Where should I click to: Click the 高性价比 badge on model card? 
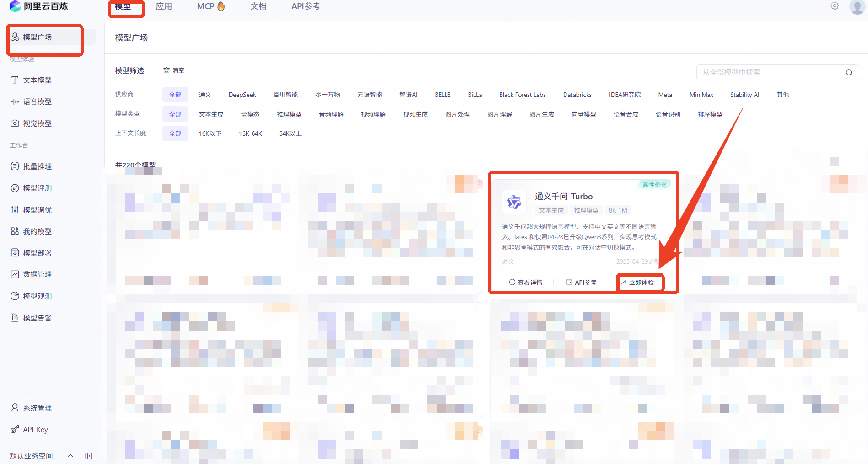point(654,185)
